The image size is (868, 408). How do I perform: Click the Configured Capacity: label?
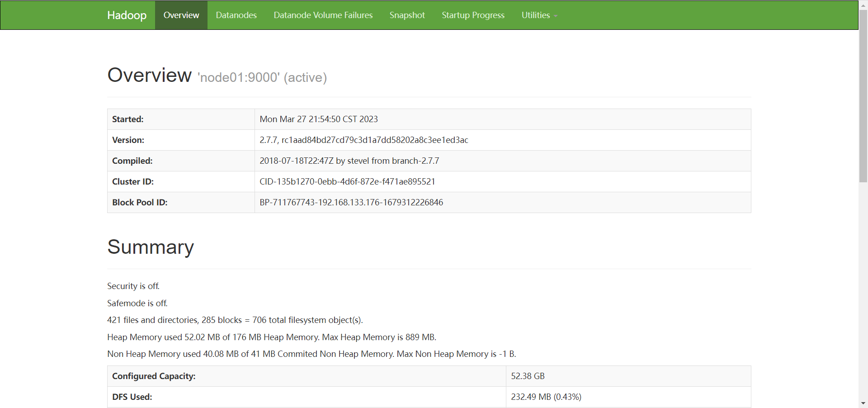pos(154,376)
